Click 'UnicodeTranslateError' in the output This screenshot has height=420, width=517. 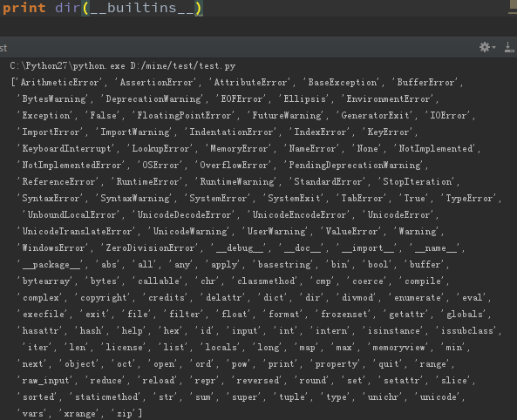77,231
